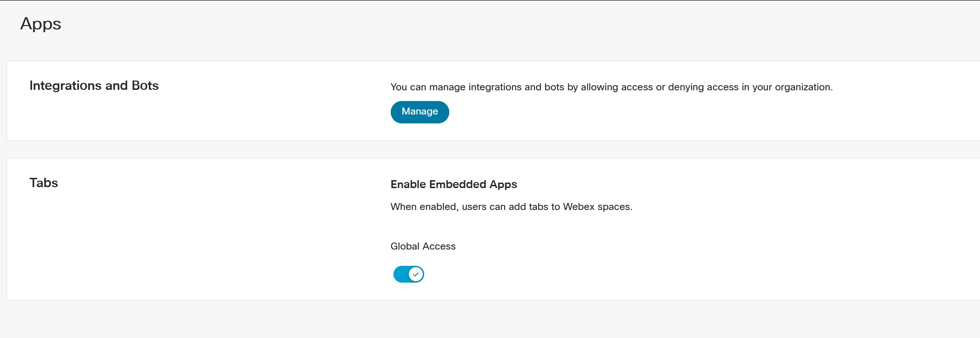This screenshot has height=338, width=980.
Task: Select the Apps title at the top
Action: coord(40,24)
